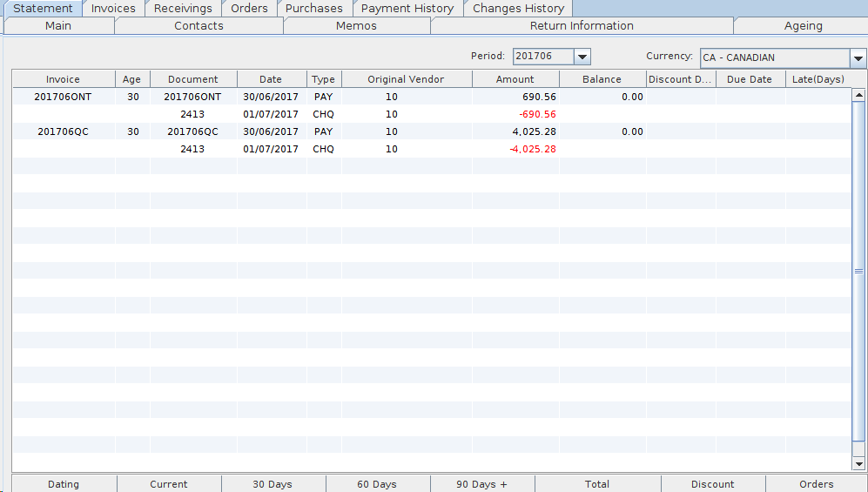Click the Orders cell in the bottom ageing bar
868x492 pixels.
click(x=816, y=484)
